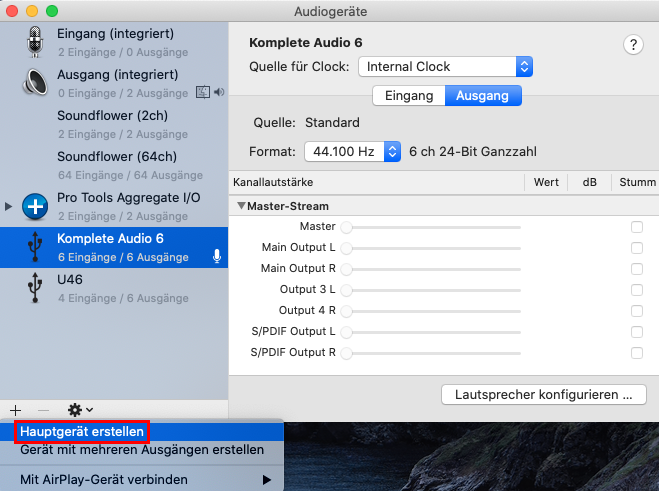The width and height of the screenshot is (659, 491).
Task: Click the Komplete Audio 6 USB icon
Action: (x=35, y=247)
